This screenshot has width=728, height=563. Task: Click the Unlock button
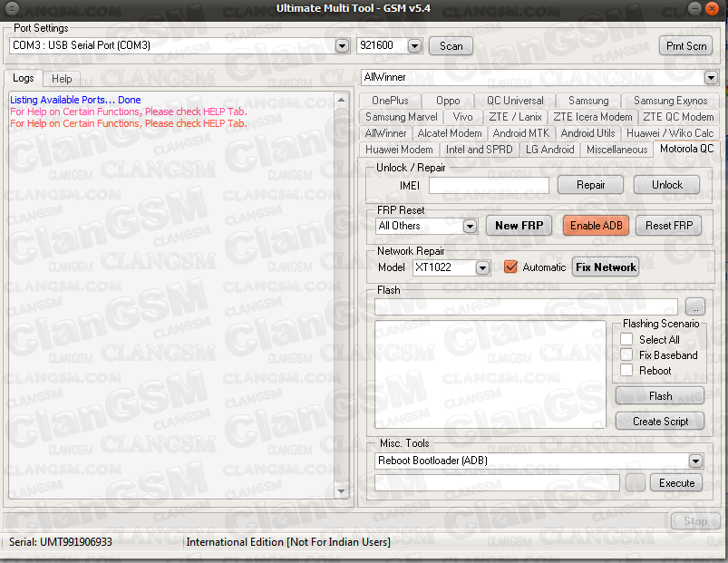click(666, 185)
